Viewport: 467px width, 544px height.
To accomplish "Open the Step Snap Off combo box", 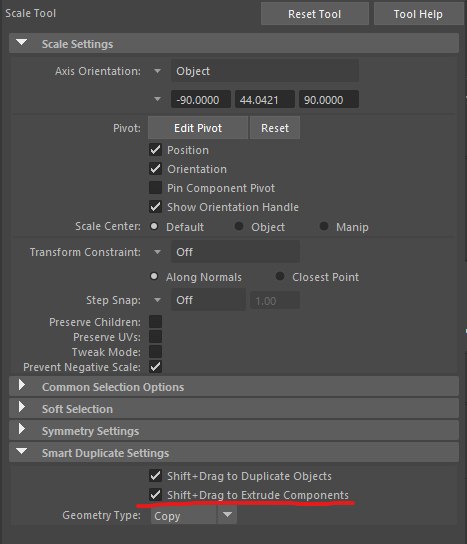I will pos(208,300).
